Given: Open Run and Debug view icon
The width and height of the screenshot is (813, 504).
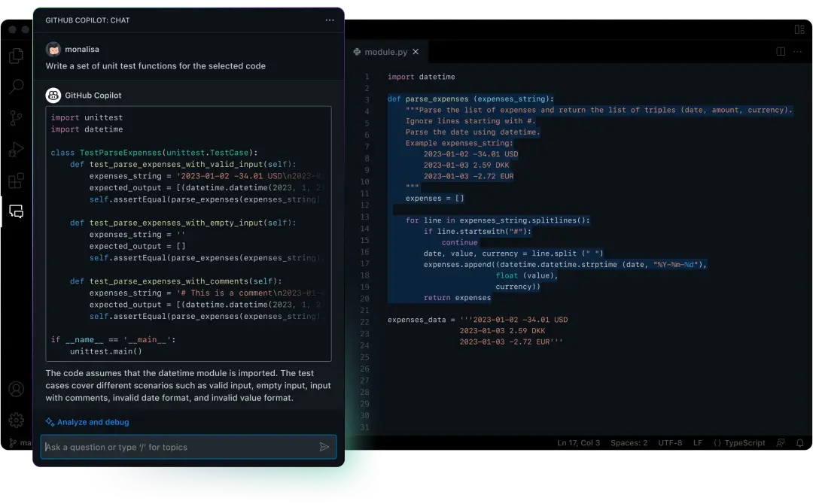Looking at the screenshot, I should 16,150.
